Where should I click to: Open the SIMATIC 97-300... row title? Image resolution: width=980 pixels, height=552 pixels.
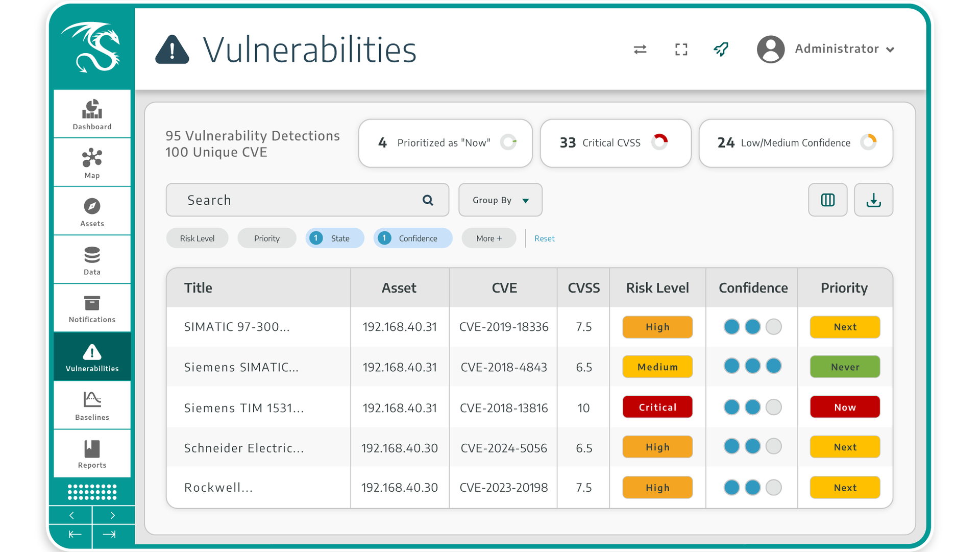[x=237, y=327]
